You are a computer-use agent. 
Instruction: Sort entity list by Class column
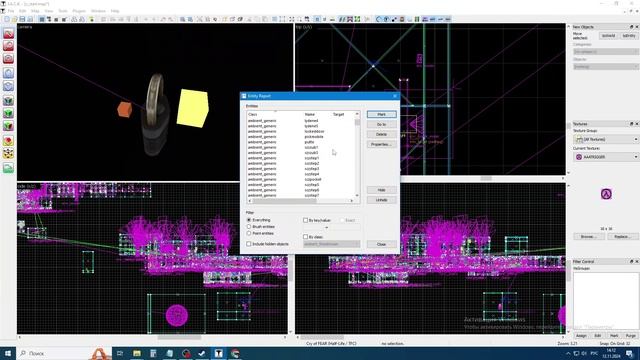coord(253,114)
